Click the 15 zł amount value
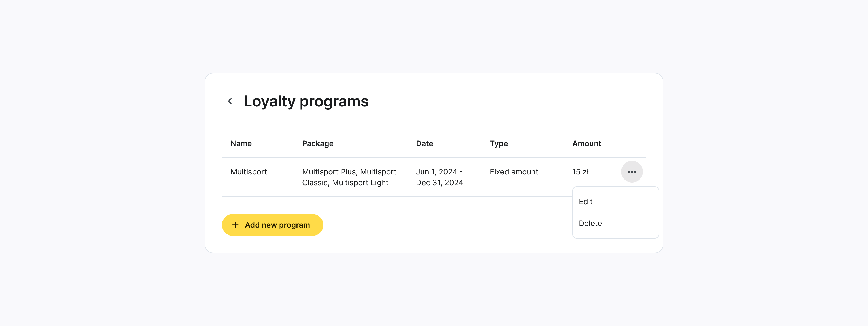The height and width of the screenshot is (326, 868). tap(581, 171)
